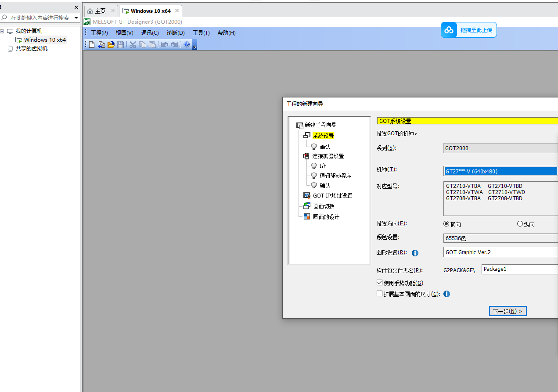Click the info icon beside 扩展基本画面的尺寸

point(447,294)
